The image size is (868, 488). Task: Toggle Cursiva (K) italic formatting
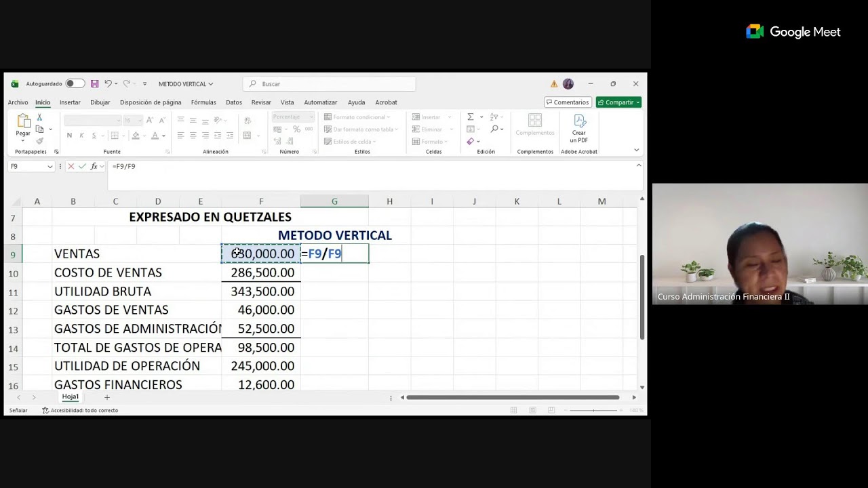coord(81,136)
